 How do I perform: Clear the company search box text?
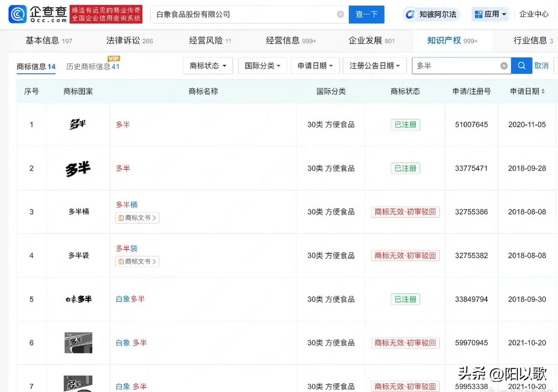340,14
